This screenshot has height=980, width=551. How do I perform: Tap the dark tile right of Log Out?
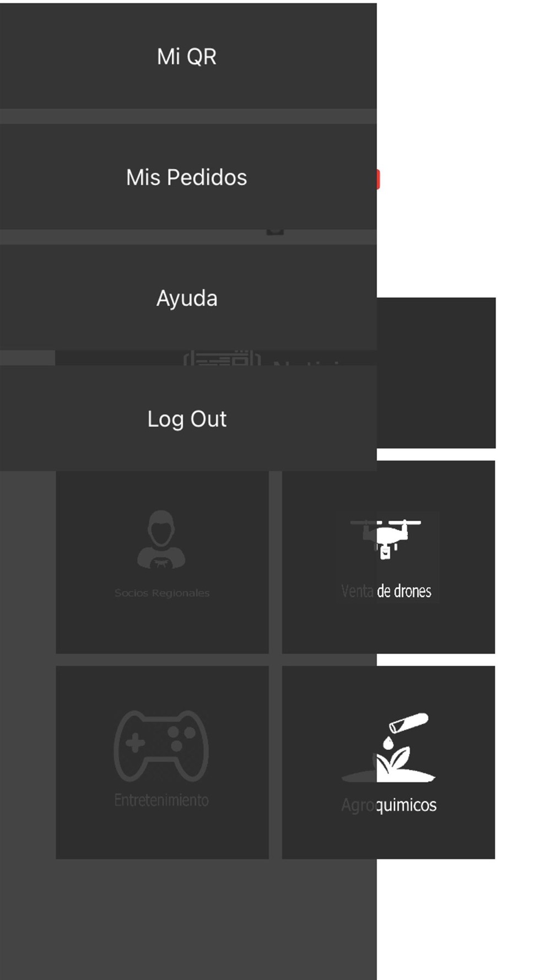click(x=436, y=373)
